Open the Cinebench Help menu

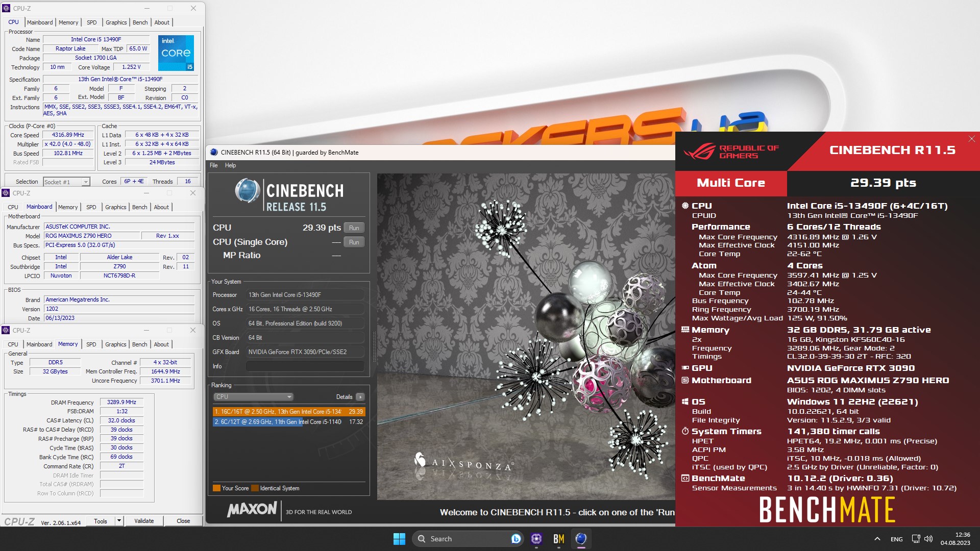(x=230, y=165)
